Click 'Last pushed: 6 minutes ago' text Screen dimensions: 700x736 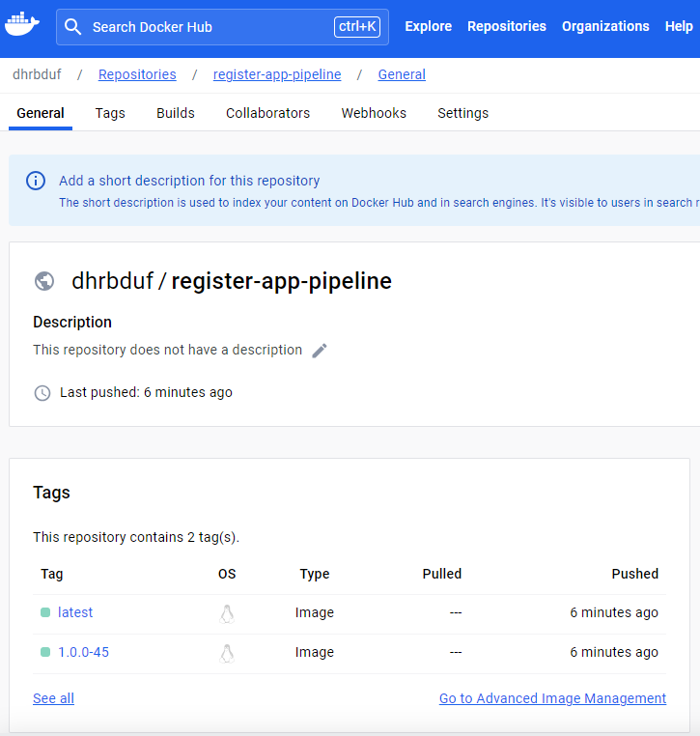pos(146,392)
